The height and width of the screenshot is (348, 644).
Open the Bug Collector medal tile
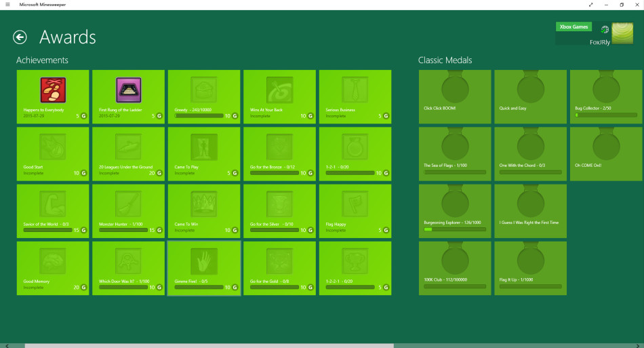[x=606, y=97]
